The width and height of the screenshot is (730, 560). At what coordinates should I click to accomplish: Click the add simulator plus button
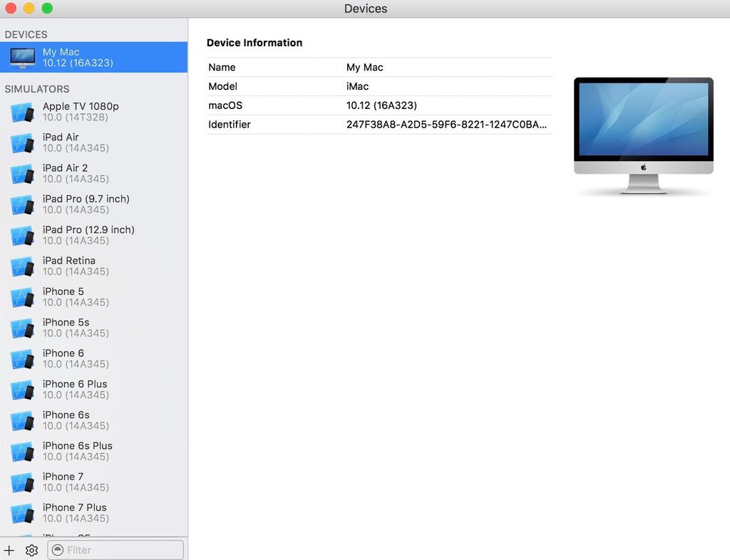click(9, 550)
